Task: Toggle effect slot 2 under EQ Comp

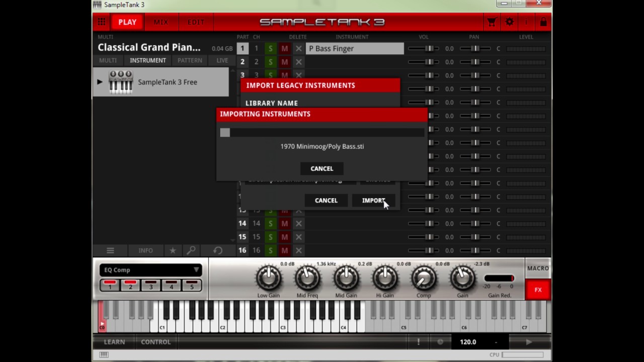Action: click(130, 285)
